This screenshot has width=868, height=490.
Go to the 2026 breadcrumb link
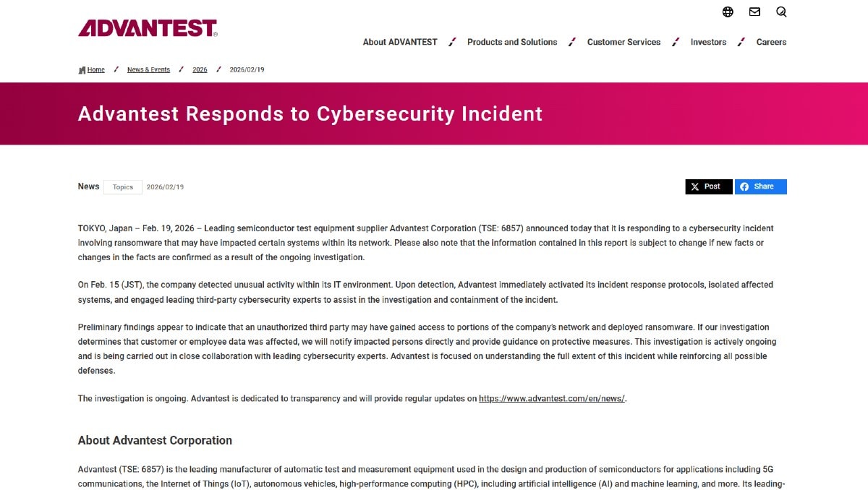(x=200, y=70)
